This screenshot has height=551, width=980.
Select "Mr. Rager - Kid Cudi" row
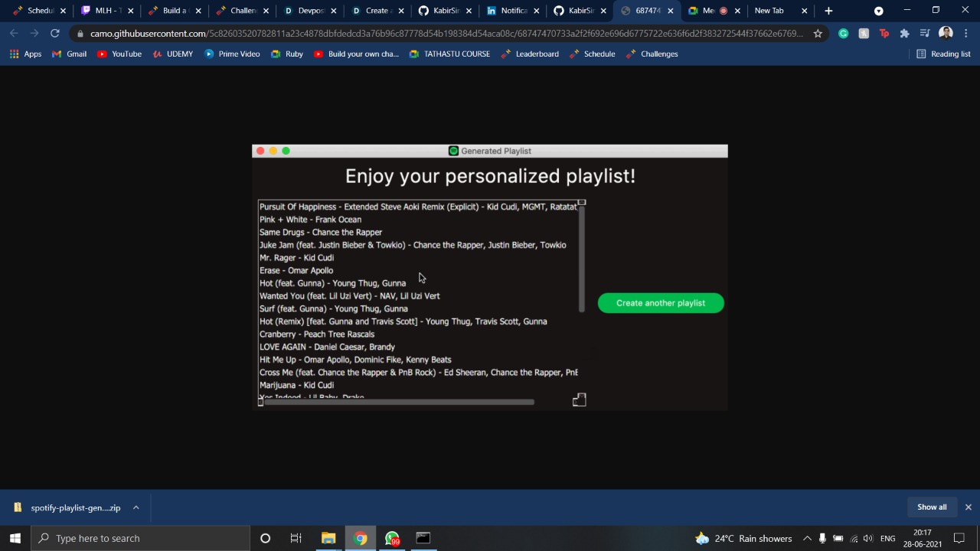pos(419,258)
